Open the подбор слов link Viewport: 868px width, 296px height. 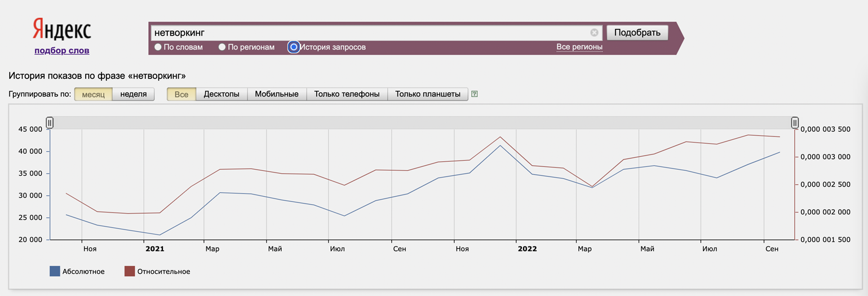(61, 51)
